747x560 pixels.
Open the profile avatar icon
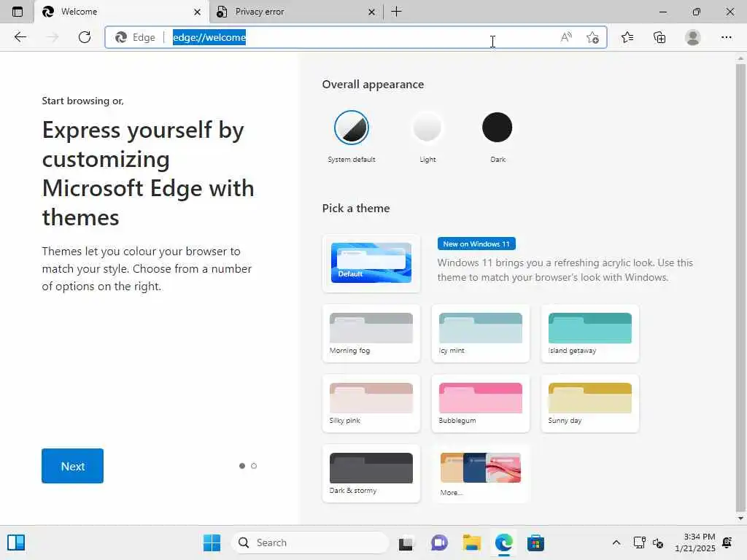click(693, 37)
